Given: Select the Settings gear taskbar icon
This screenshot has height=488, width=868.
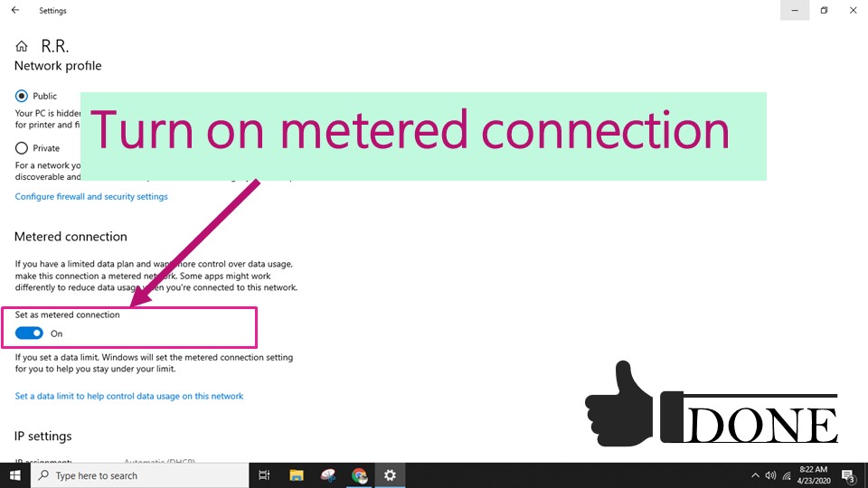Looking at the screenshot, I should [x=391, y=475].
